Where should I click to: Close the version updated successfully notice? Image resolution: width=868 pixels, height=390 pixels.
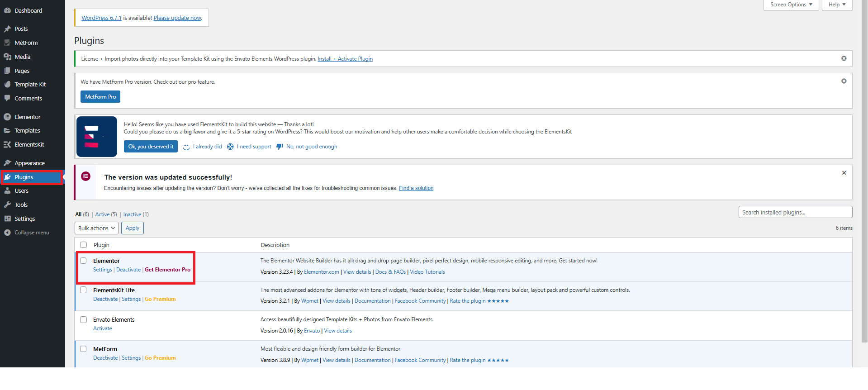click(844, 173)
